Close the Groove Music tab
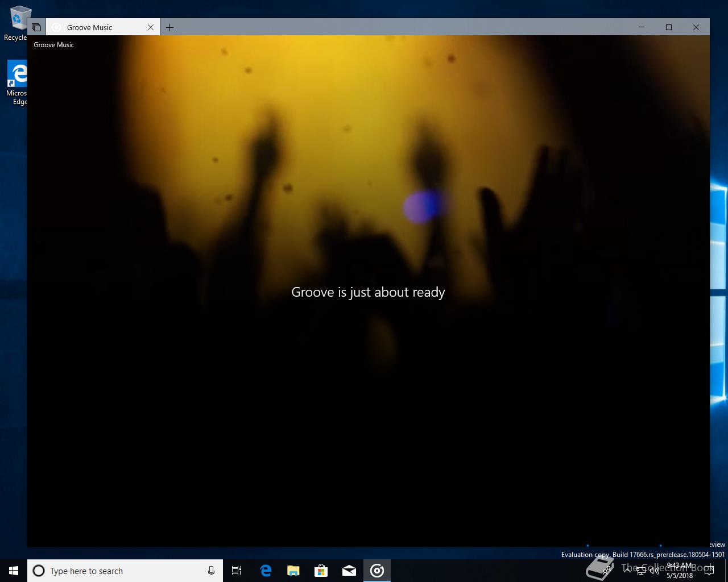728x582 pixels. [x=151, y=27]
